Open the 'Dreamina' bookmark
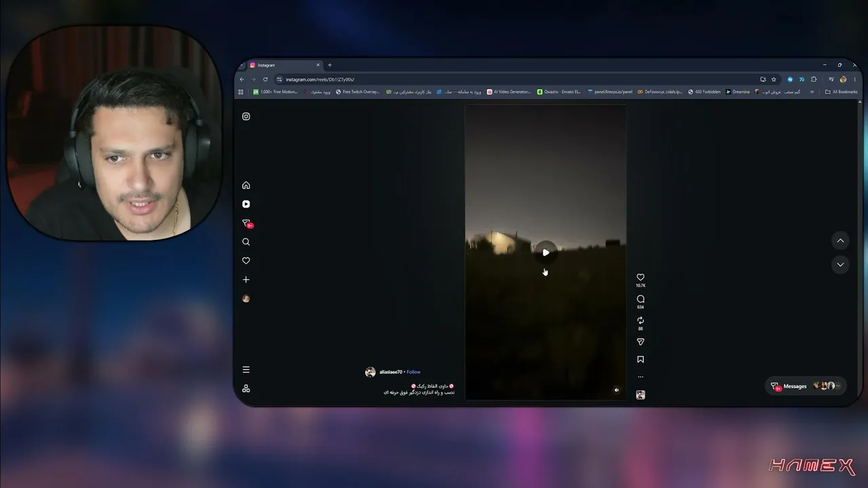This screenshot has height=488, width=868. click(x=738, y=92)
